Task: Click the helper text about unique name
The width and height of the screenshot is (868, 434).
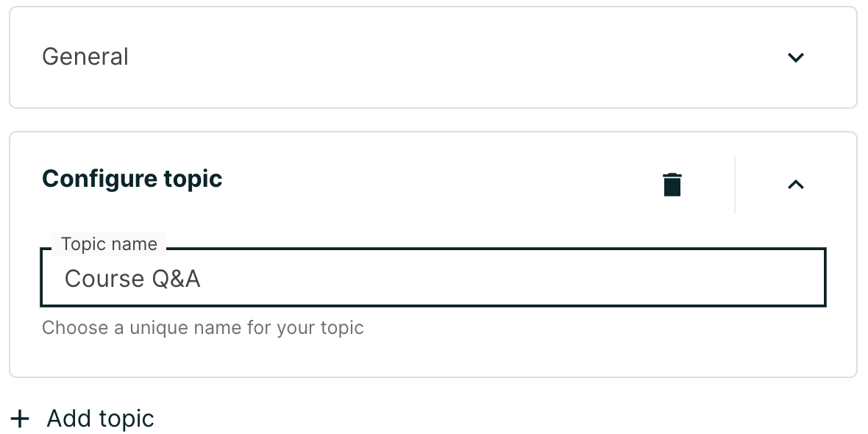Action: pos(202,327)
